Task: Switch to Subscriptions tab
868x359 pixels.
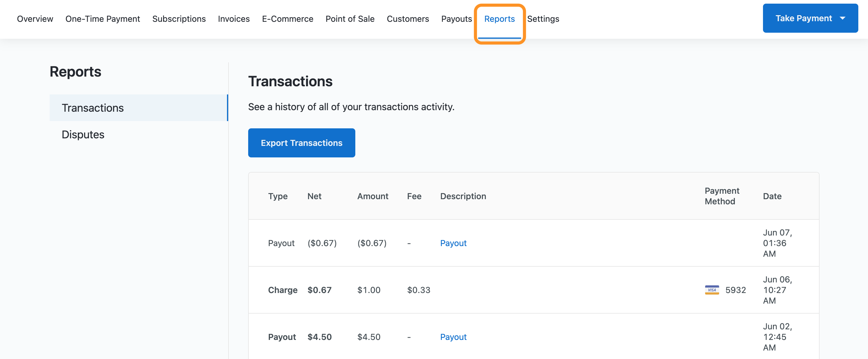Action: [179, 19]
